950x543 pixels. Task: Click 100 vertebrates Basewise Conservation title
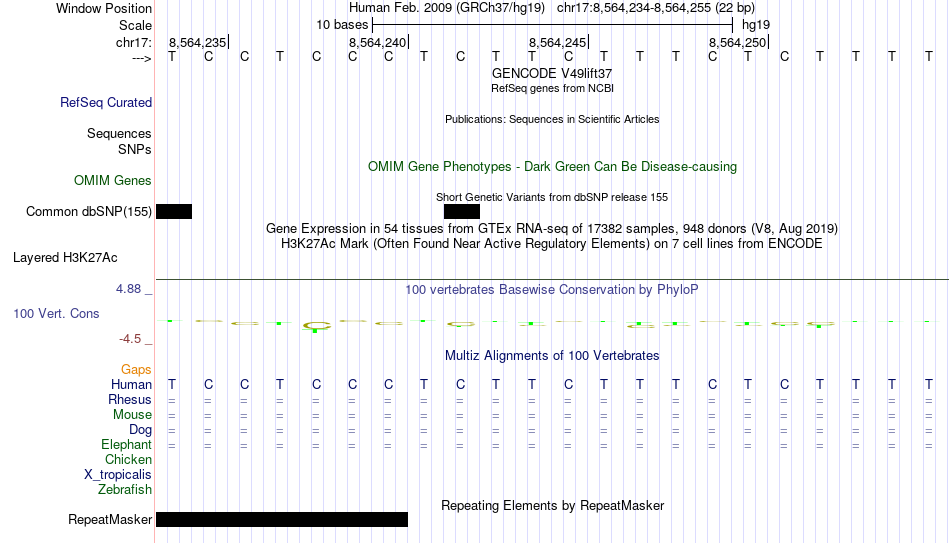pos(552,290)
